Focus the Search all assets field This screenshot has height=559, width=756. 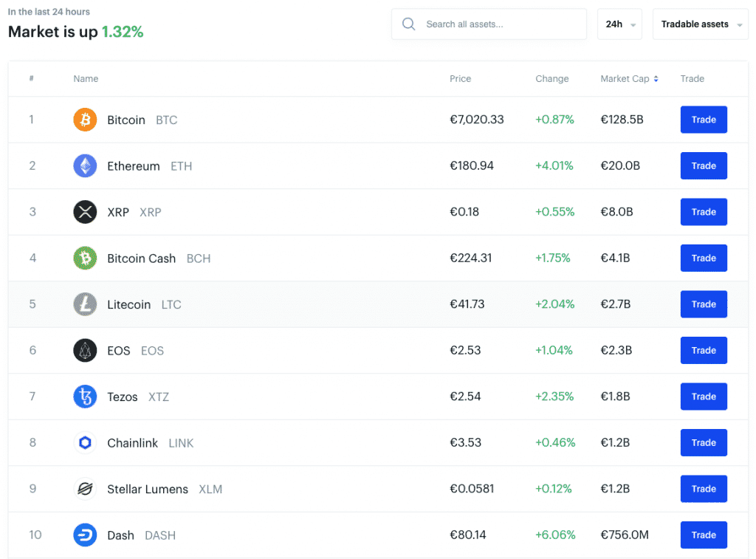[489, 24]
